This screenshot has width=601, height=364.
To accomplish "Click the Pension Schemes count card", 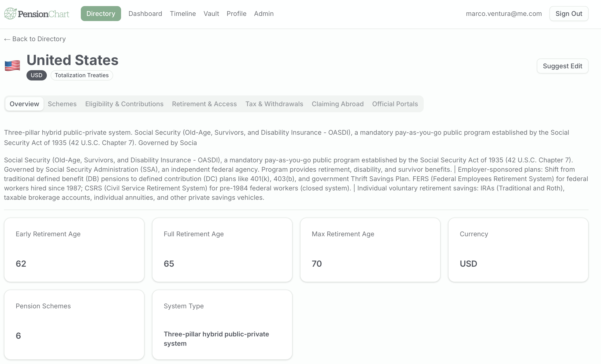I will [x=74, y=324].
